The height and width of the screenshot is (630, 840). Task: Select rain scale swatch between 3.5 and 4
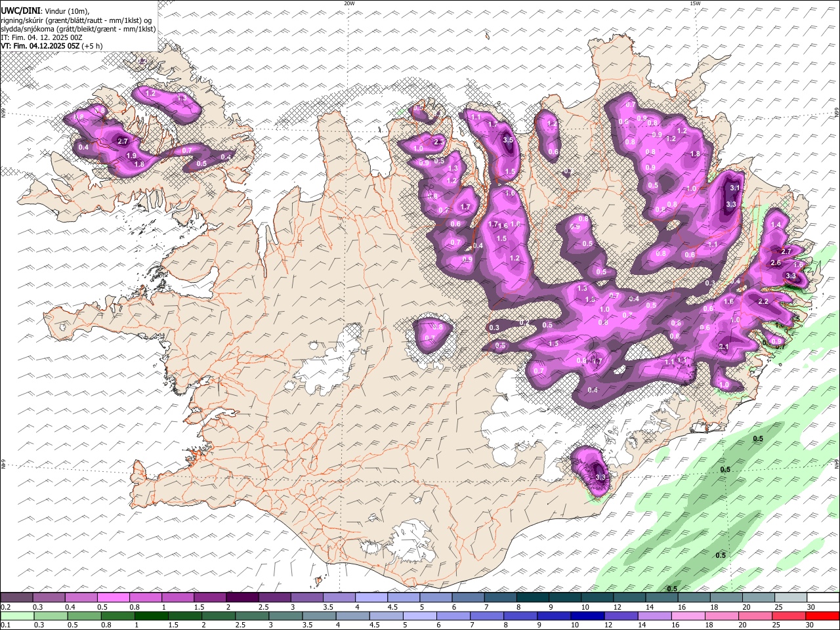click(x=319, y=616)
